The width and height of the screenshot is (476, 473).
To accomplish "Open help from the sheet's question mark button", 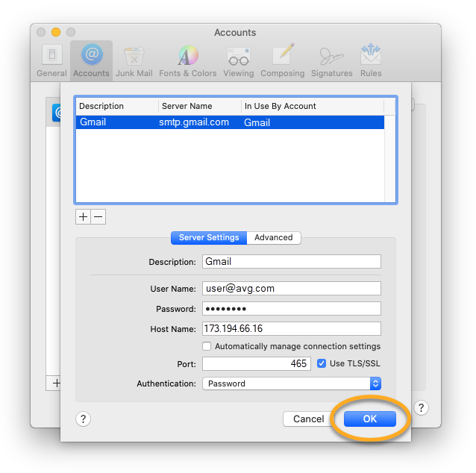I will point(83,419).
